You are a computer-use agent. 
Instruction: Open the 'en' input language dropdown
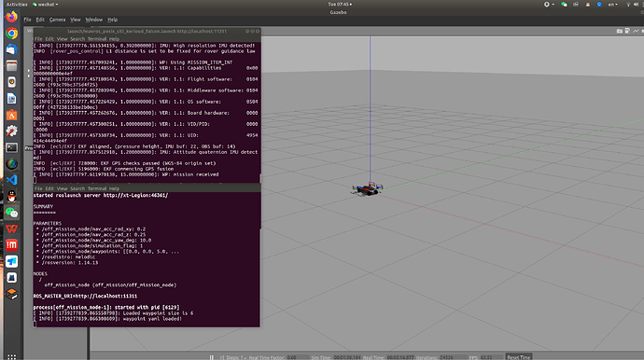coord(612,5)
